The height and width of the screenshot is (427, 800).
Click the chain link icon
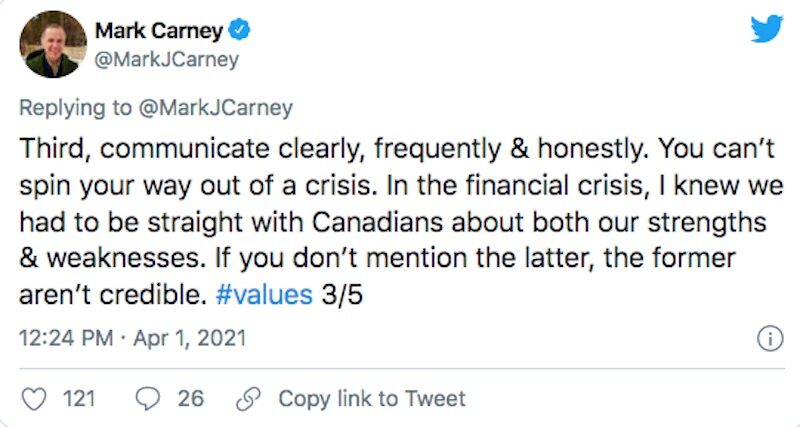click(x=248, y=399)
